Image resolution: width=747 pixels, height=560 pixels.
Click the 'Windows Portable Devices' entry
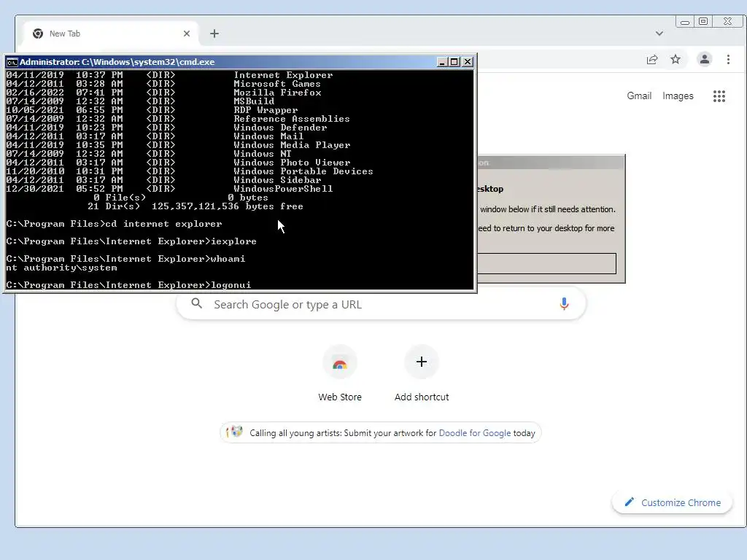(303, 171)
